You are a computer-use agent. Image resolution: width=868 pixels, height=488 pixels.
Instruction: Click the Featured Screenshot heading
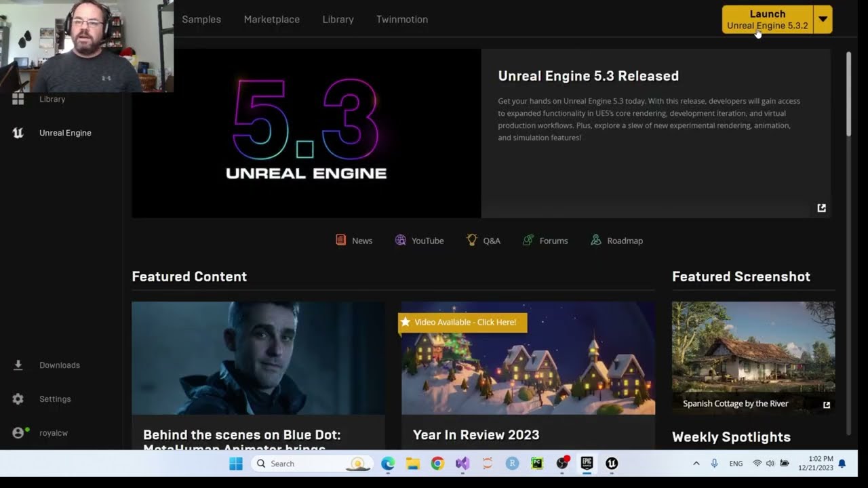741,277
